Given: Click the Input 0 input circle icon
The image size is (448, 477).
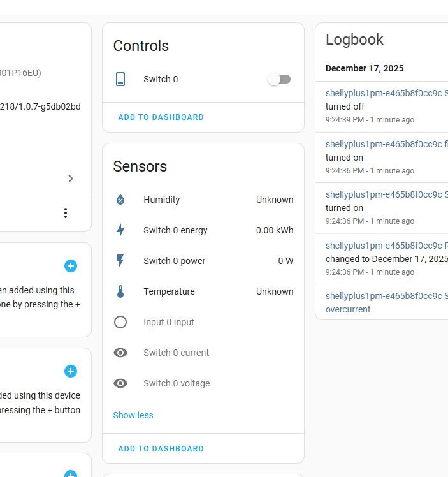Looking at the screenshot, I should pos(120,322).
